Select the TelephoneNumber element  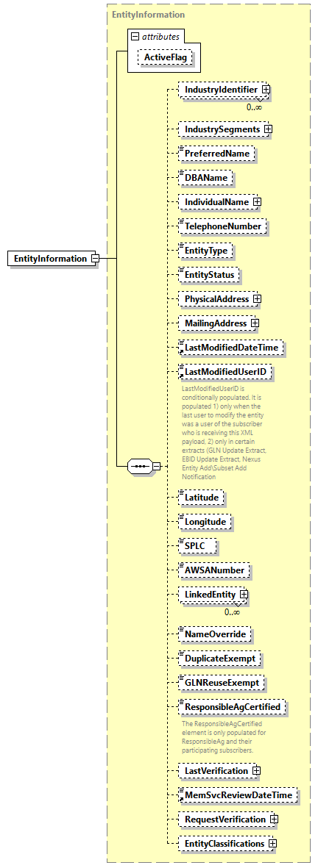pos(223,226)
